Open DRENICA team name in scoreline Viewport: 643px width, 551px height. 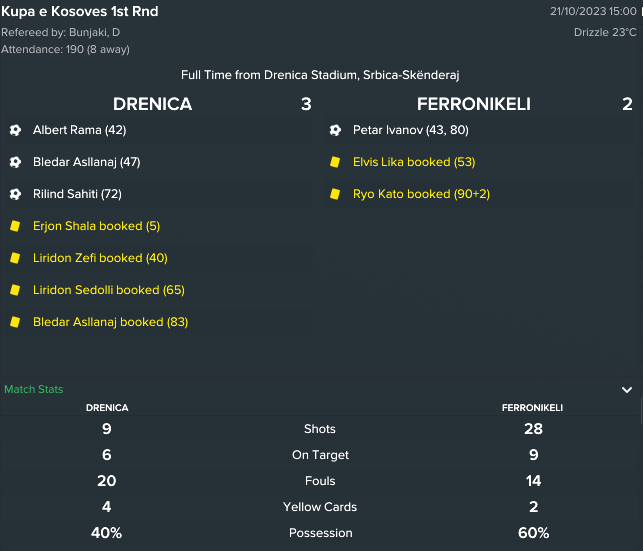tap(153, 104)
